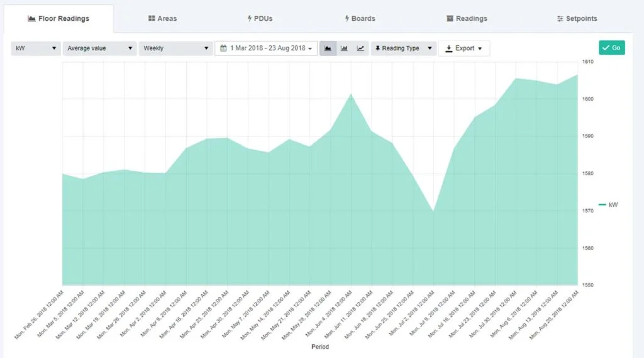Click the sliders icon on Setpoints tab
644x358 pixels.
click(x=560, y=19)
